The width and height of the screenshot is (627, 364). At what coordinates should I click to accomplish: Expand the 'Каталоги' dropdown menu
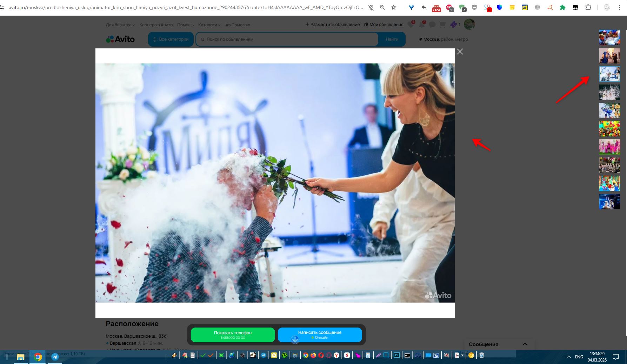coord(209,25)
